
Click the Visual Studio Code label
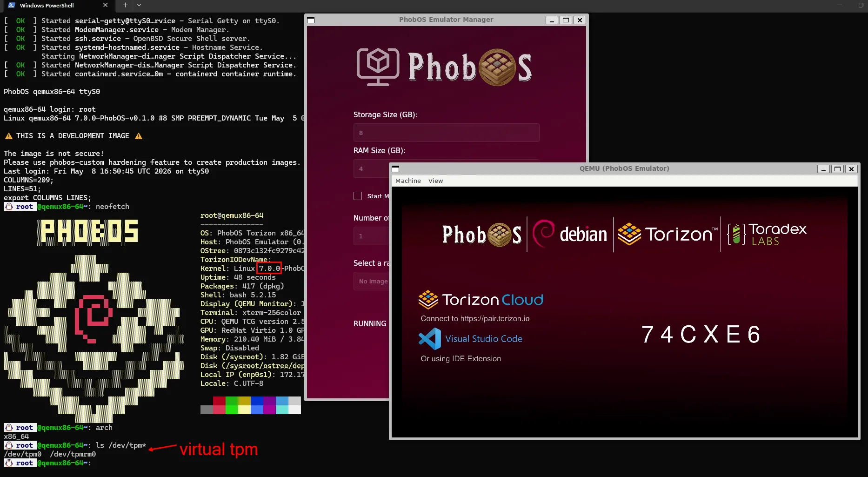484,339
